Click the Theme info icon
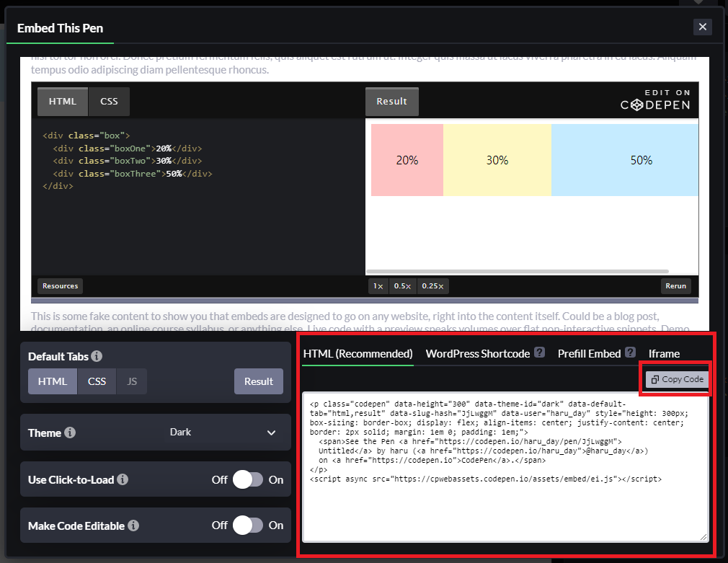This screenshot has width=728, height=563. tap(70, 433)
